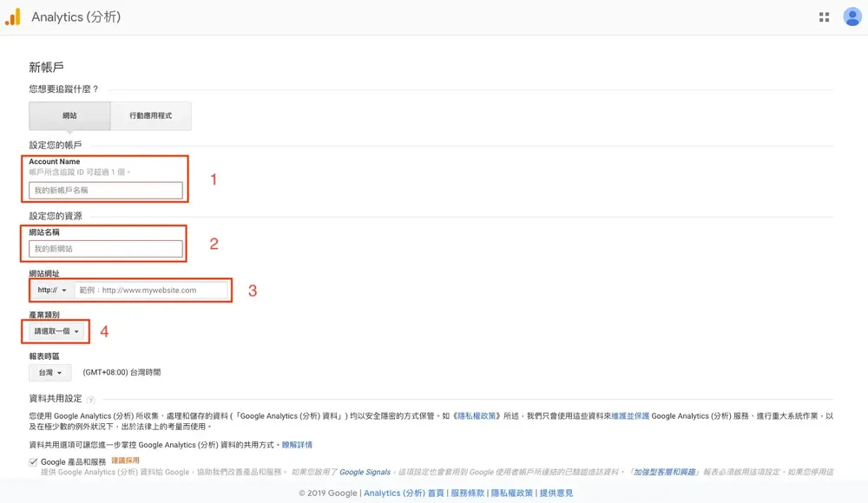Select the 行動應用程式 tab

click(150, 115)
